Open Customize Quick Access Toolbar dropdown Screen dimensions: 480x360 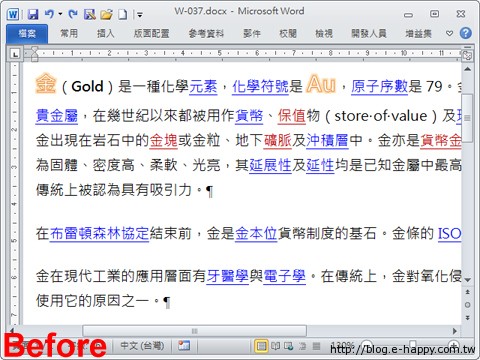[139, 15]
